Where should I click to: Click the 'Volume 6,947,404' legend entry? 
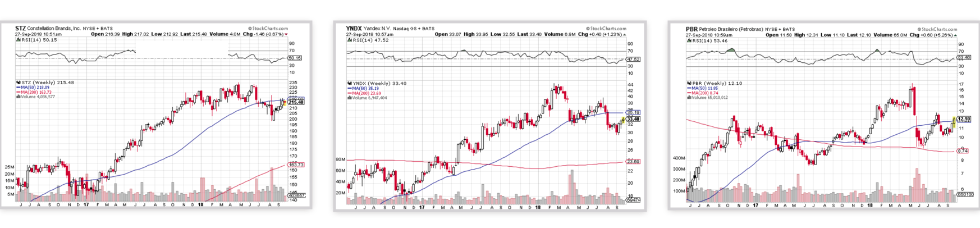[x=367, y=98]
